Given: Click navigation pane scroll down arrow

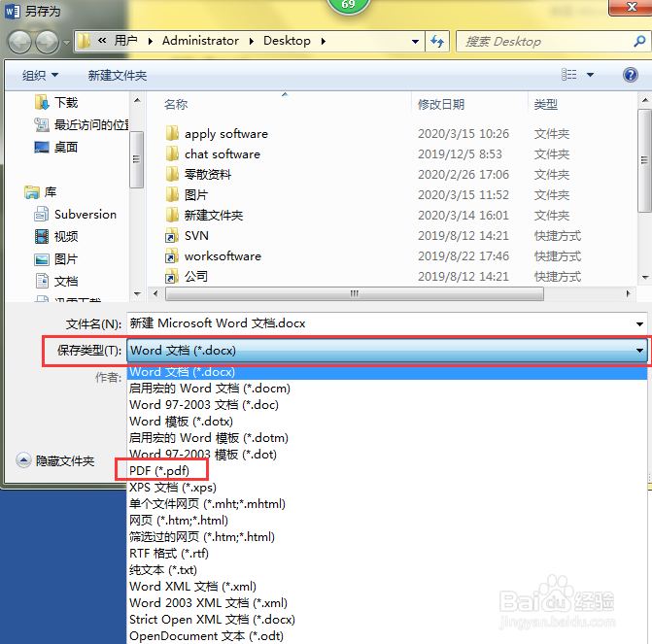Looking at the screenshot, I should coord(137,293).
